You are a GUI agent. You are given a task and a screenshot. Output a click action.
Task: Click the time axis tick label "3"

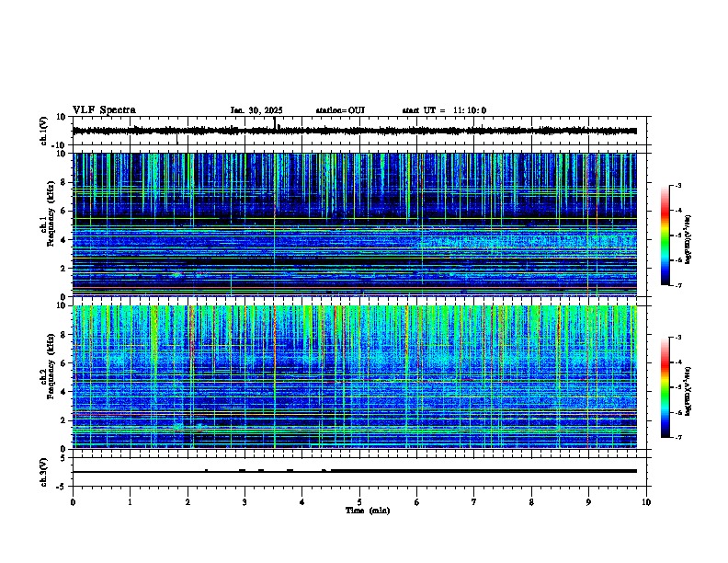tap(245, 502)
